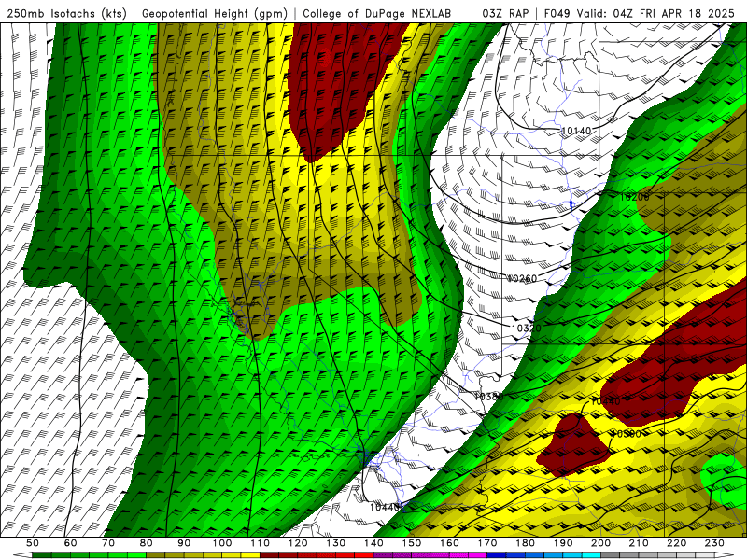Choose the 200 legend scale number
This screenshot has height=560, width=747.
[600, 543]
